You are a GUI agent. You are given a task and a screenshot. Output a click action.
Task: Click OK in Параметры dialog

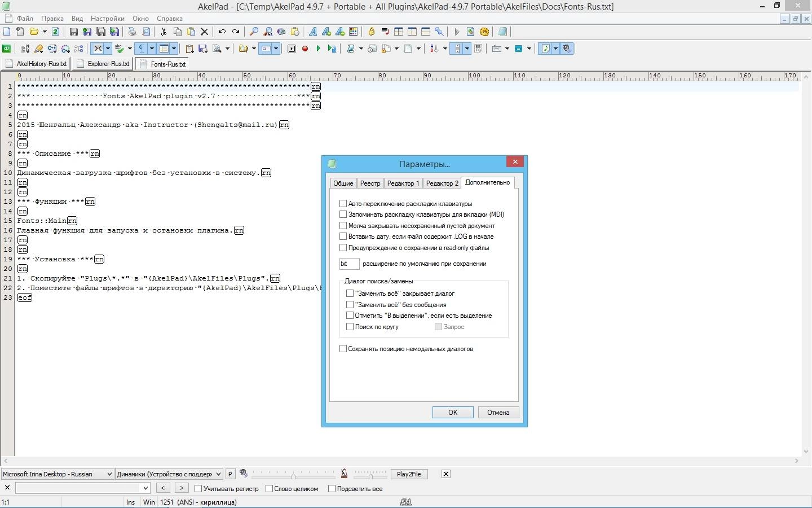pos(453,413)
